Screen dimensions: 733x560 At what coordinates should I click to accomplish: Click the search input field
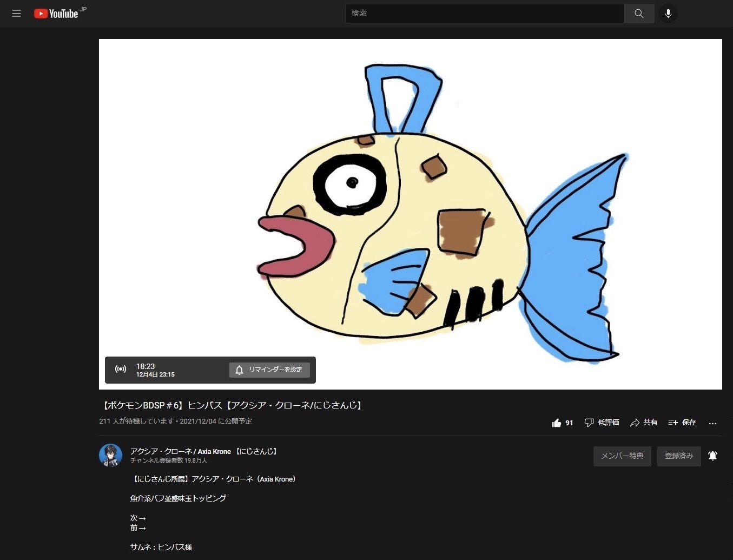tap(484, 14)
